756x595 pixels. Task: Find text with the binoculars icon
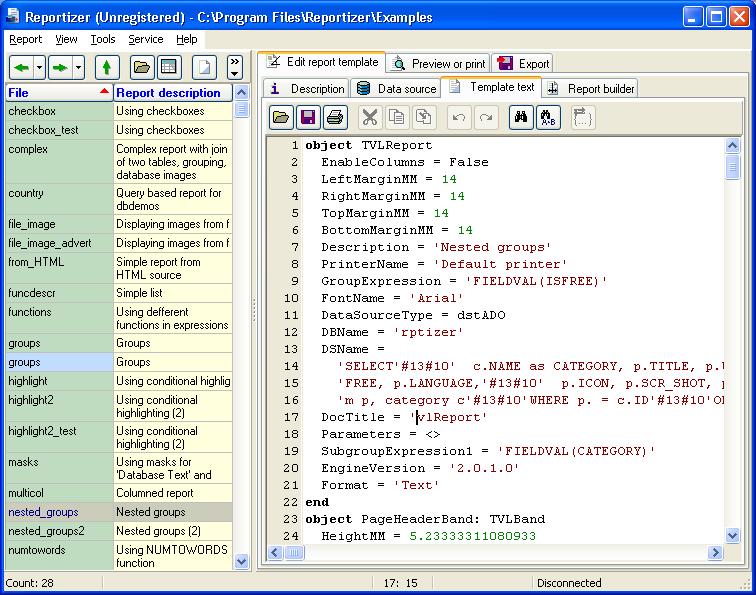pyautogui.click(x=521, y=117)
